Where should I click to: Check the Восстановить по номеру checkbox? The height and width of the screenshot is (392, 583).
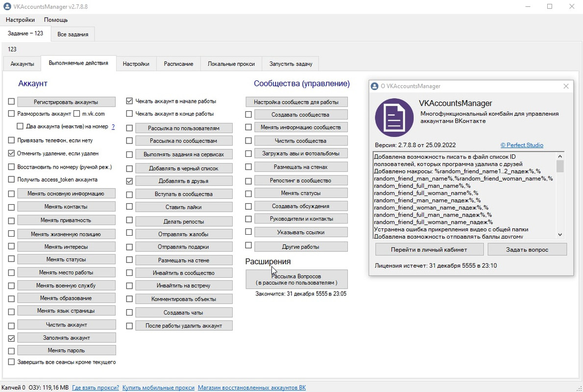(x=12, y=167)
